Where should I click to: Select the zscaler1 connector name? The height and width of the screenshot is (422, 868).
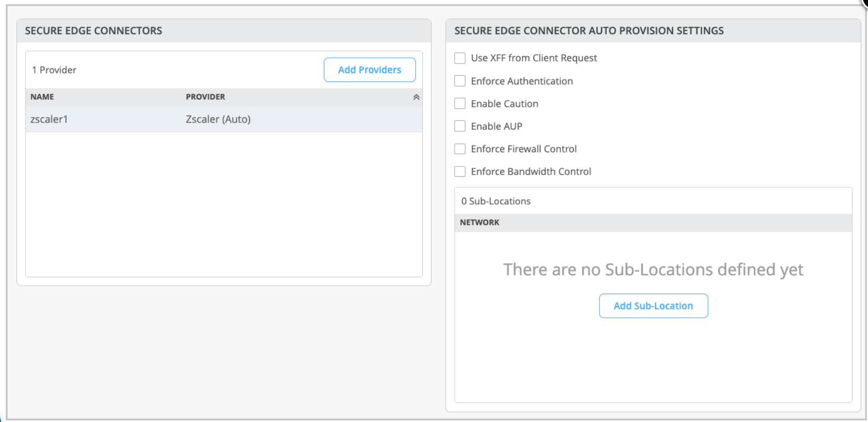tap(49, 119)
